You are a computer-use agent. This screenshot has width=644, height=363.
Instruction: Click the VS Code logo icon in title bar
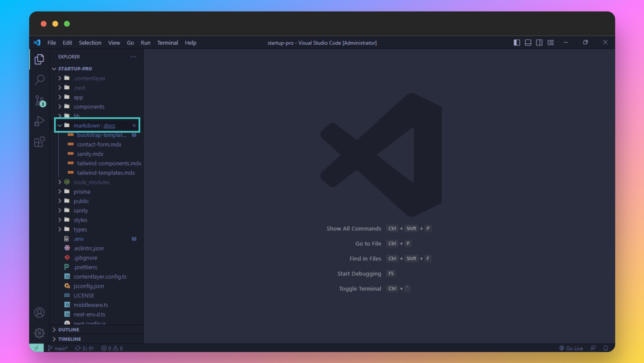tap(37, 43)
